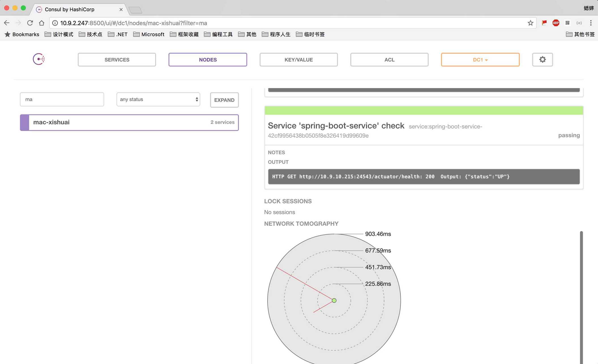Open the 'any status' filter dropdown
Viewport: 598px width, 364px height.
click(158, 99)
